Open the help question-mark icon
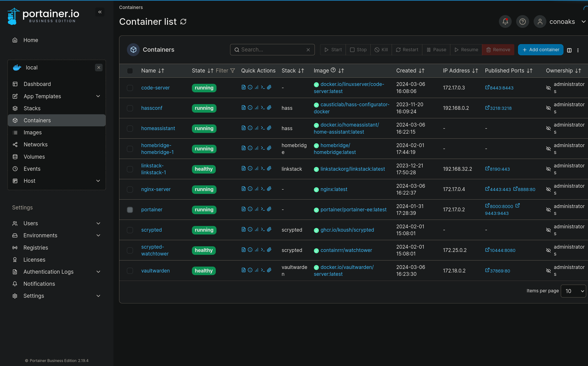 point(523,21)
